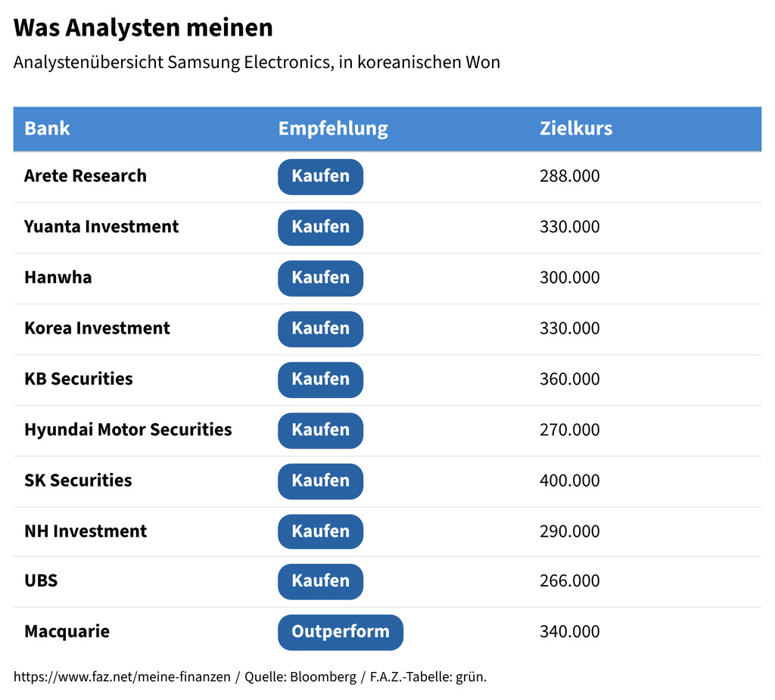Click the Kaufen badge for KB Securities

coord(320,379)
